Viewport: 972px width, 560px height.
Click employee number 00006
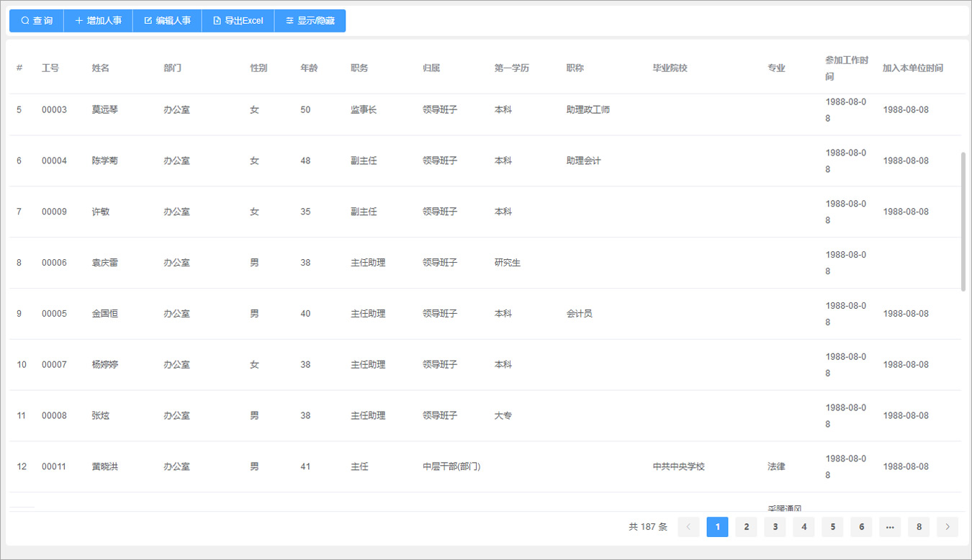[x=54, y=263]
